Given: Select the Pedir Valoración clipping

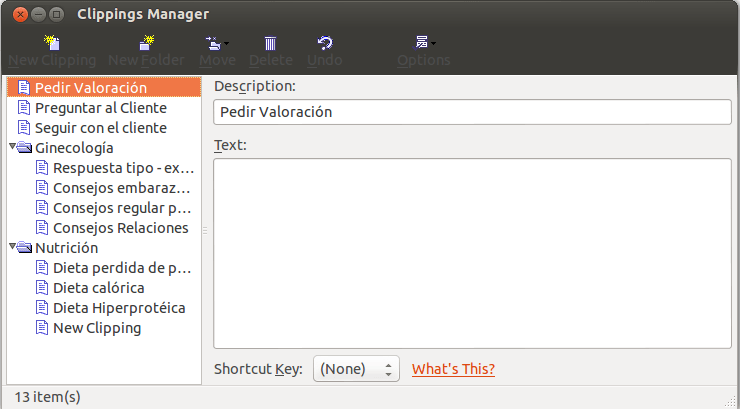Looking at the screenshot, I should [90, 88].
